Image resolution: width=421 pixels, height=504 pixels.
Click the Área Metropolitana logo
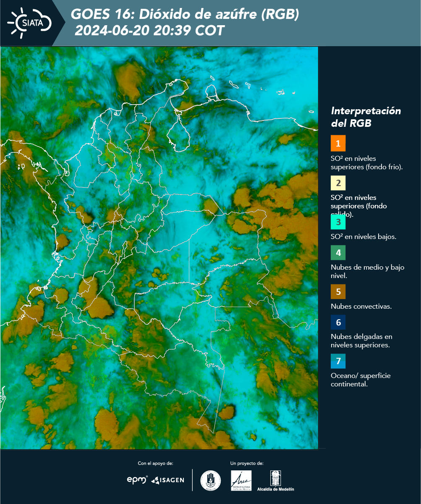(x=241, y=480)
